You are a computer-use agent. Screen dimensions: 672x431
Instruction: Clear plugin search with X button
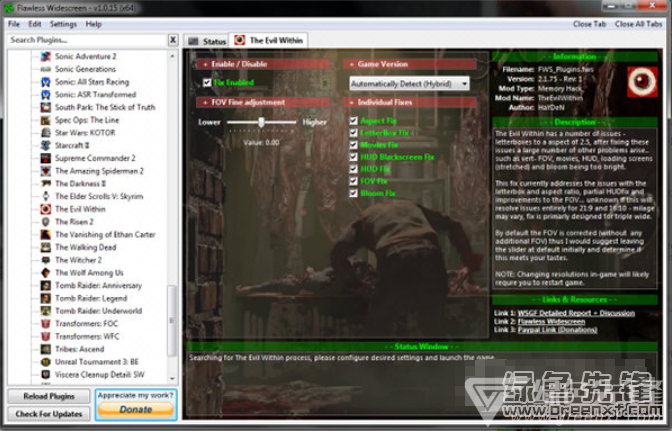click(173, 40)
